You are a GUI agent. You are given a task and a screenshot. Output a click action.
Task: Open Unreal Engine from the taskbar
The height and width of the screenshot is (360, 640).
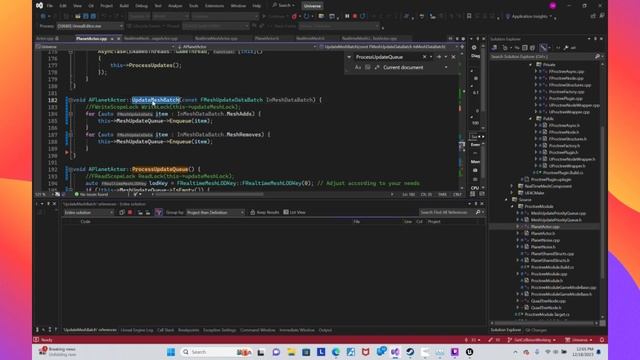469,352
